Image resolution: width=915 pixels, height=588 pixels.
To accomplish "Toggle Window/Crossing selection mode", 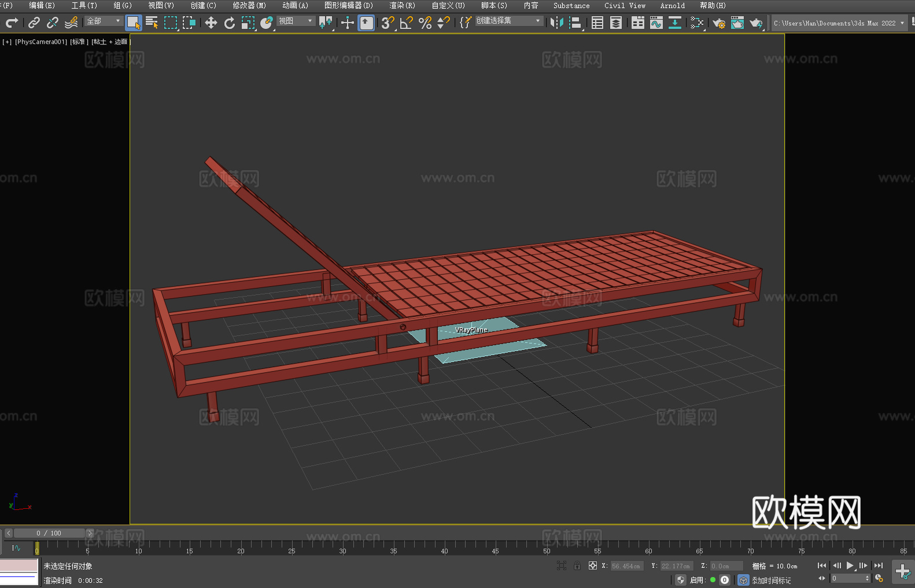I will (x=189, y=23).
